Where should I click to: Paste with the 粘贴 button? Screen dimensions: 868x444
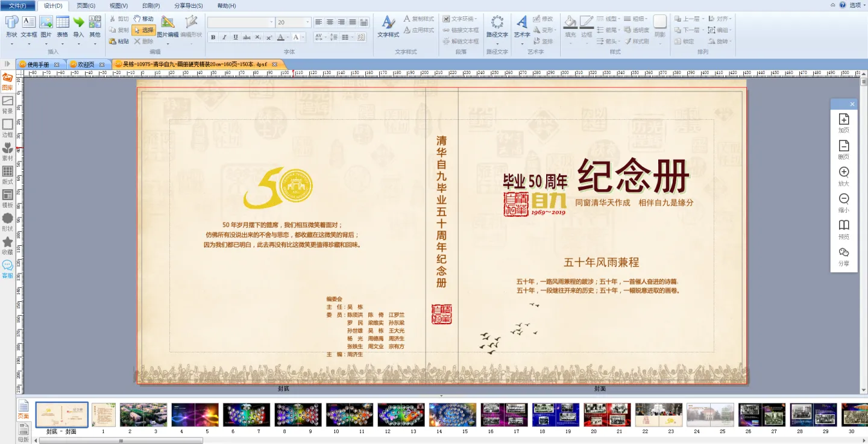tap(119, 42)
